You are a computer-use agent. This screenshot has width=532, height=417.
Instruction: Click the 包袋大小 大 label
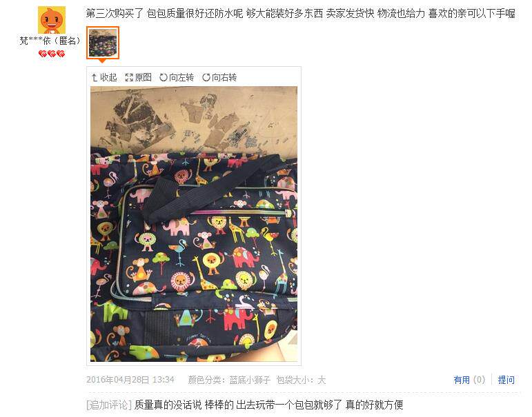[301, 380]
